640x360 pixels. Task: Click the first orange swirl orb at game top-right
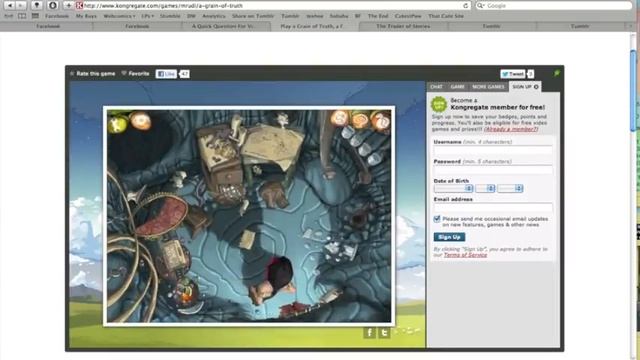339,118
